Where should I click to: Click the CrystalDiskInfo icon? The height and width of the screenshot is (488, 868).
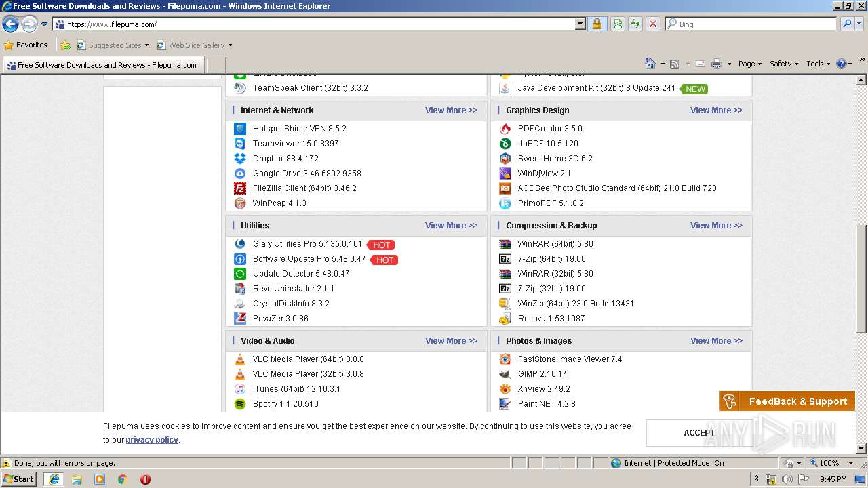[x=240, y=304]
